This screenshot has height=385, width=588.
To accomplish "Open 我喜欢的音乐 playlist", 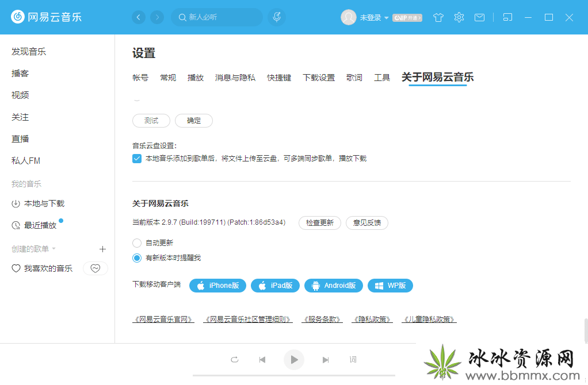I will point(48,268).
